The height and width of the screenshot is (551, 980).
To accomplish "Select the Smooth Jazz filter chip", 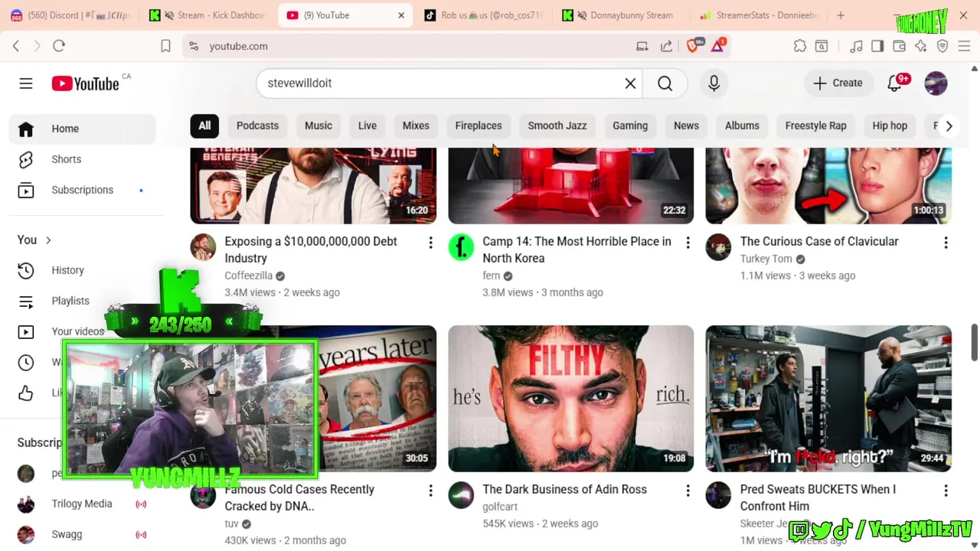I will (557, 126).
